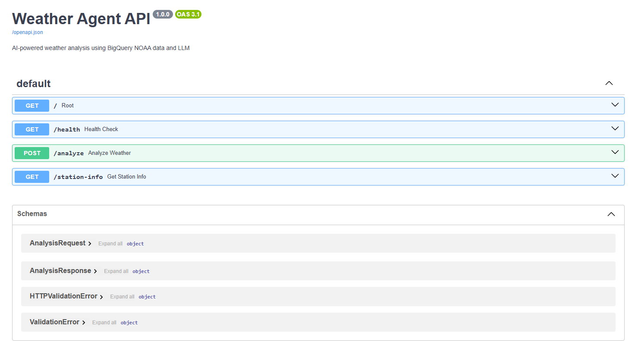The height and width of the screenshot is (364, 638).
Task: Expand the /analyze endpoint chevron
Action: [x=615, y=152]
